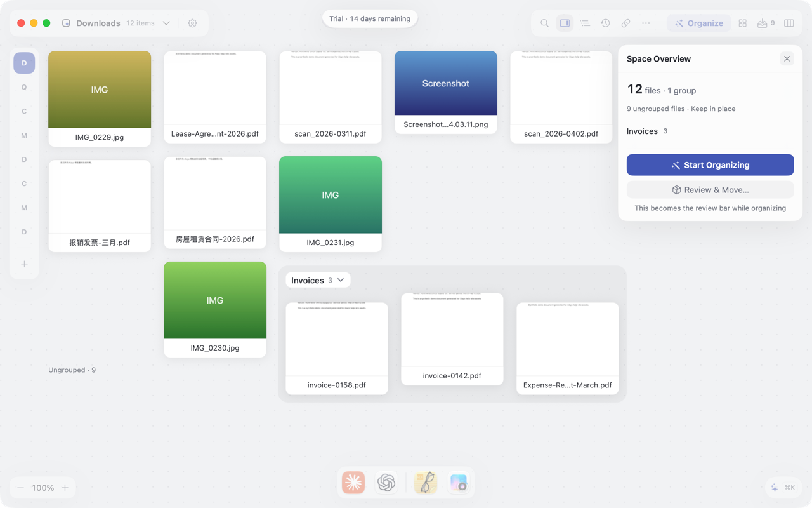Reset zoom via the 100% label
812x508 pixels.
43,488
